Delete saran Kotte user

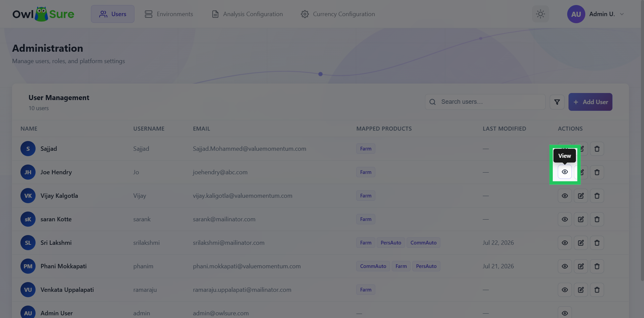[x=597, y=219]
